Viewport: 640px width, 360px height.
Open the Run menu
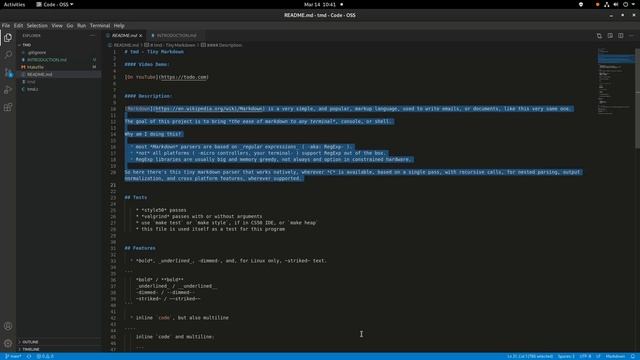(x=81, y=25)
